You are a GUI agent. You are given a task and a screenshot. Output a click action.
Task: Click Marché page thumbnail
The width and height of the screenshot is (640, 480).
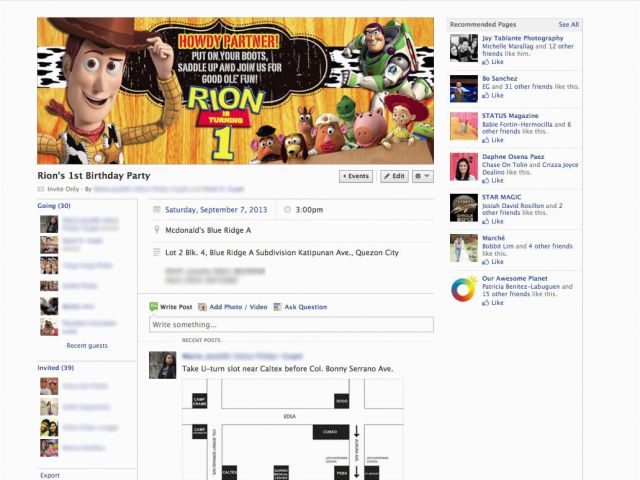[x=464, y=248]
